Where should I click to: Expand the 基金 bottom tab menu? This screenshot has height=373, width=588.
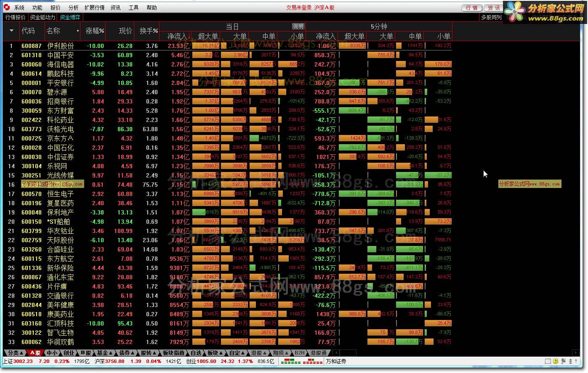(x=105, y=353)
